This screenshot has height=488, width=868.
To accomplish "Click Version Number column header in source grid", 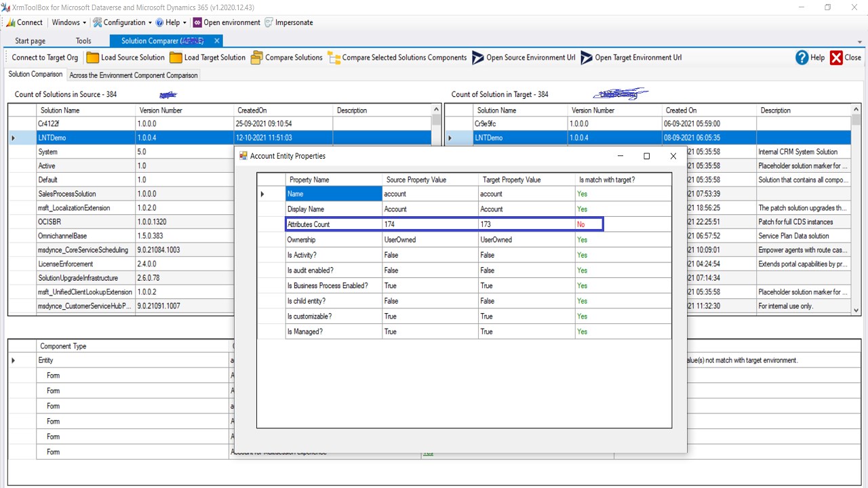I will (x=184, y=110).
